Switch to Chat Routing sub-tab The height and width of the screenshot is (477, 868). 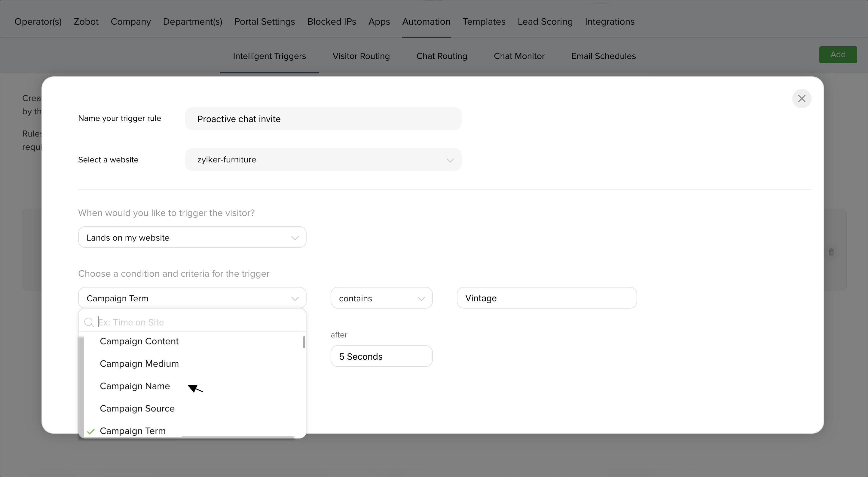click(x=442, y=56)
